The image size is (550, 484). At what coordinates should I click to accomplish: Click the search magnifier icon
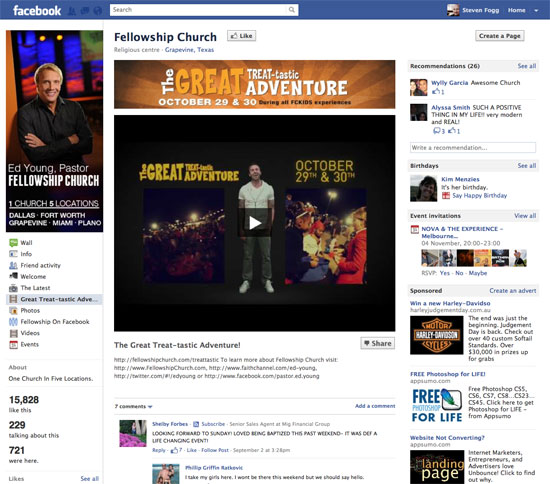(291, 10)
